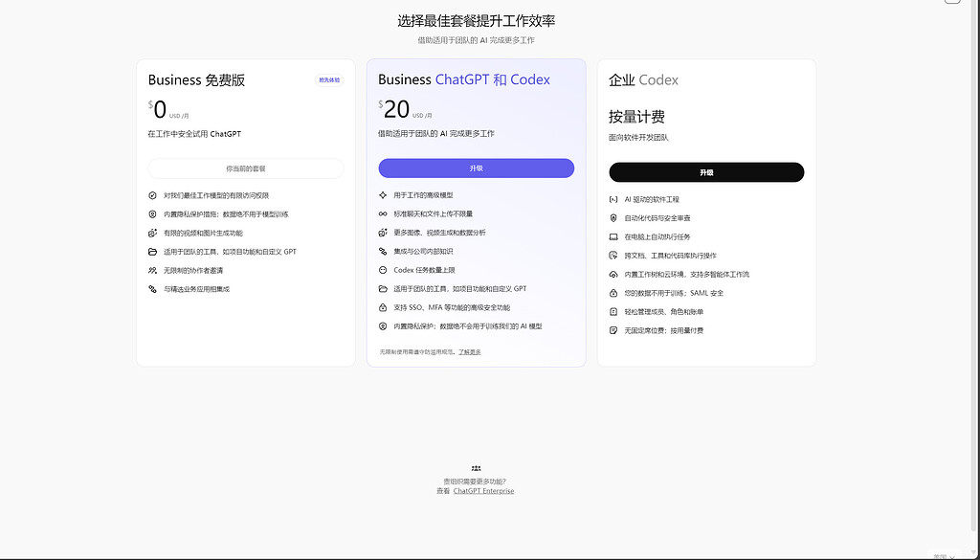The image size is (980, 560).
Task: Click the black 升级 button for 企业 Codex
Action: point(706,172)
